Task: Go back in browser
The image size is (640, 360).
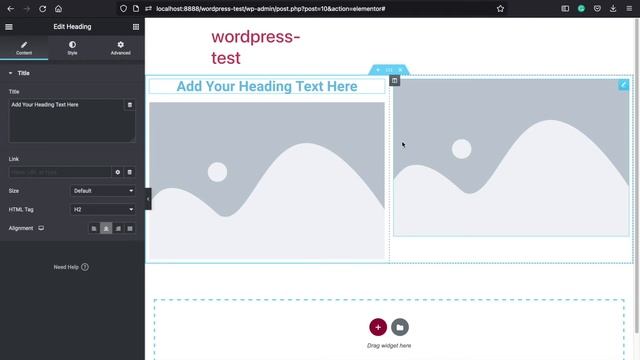Action: 11,9
